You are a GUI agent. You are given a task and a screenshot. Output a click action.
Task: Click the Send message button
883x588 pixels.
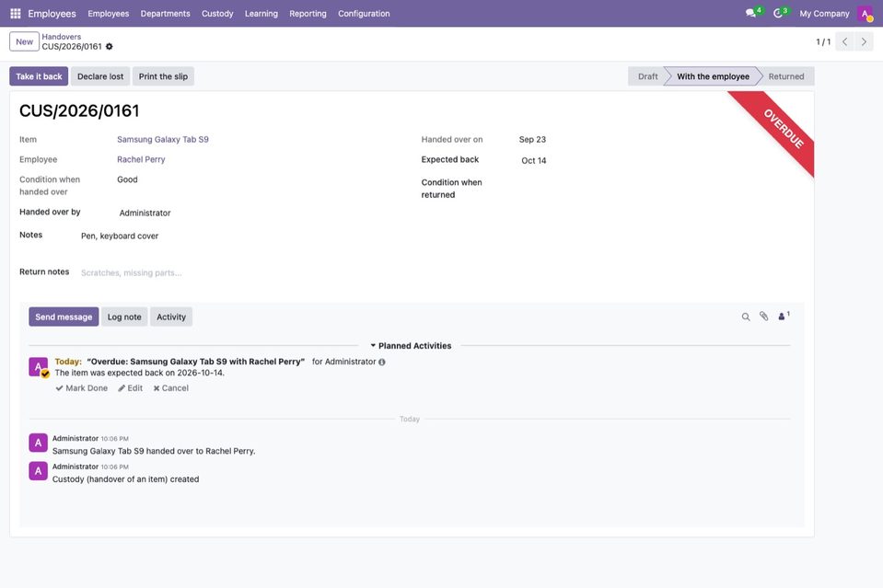point(64,317)
